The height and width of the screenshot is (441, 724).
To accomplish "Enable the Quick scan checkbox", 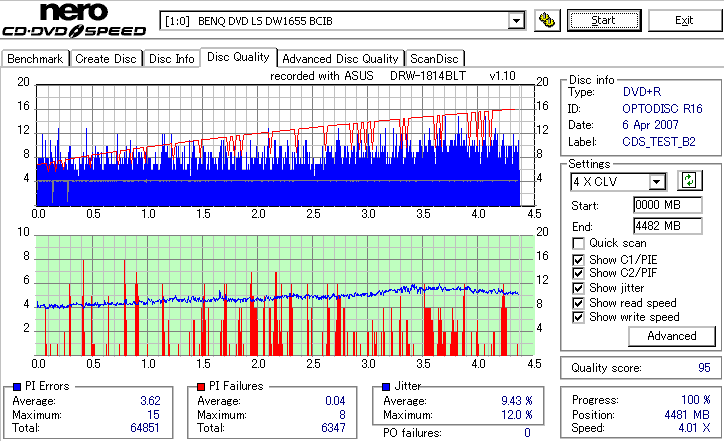I will click(x=578, y=243).
